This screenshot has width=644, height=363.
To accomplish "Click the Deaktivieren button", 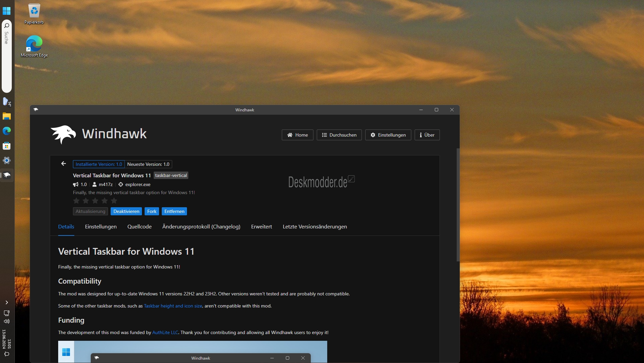I will pos(126,211).
